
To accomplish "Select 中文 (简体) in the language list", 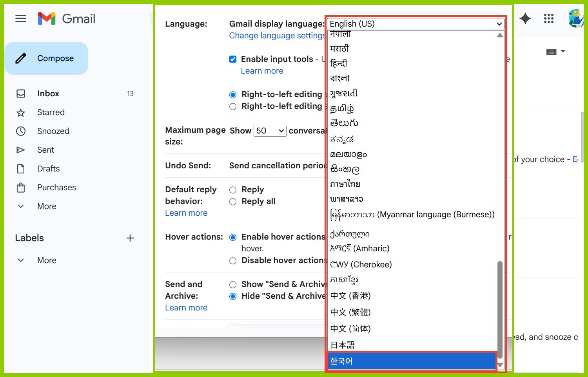I will (x=412, y=328).
